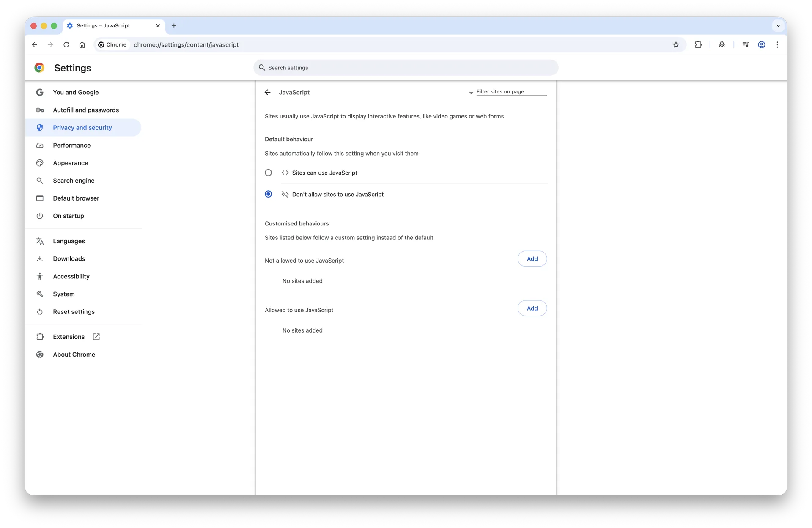Image resolution: width=812 pixels, height=528 pixels.
Task: Click the magnifier icon beside Search engine
Action: click(40, 181)
